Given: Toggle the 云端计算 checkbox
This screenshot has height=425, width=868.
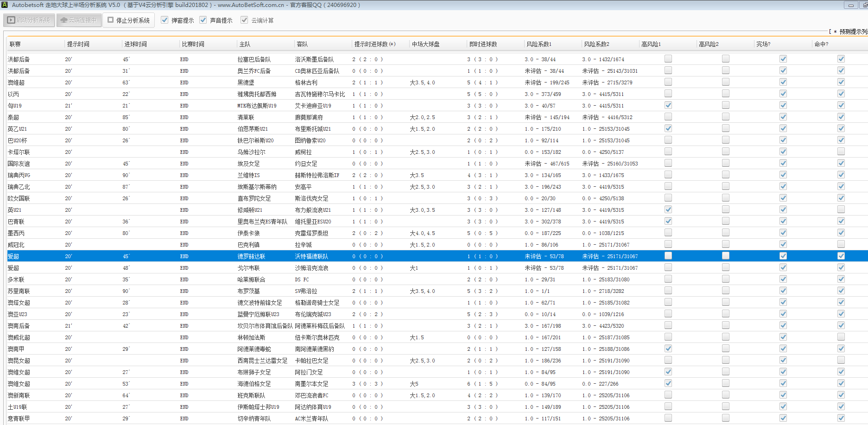Looking at the screenshot, I should (244, 20).
